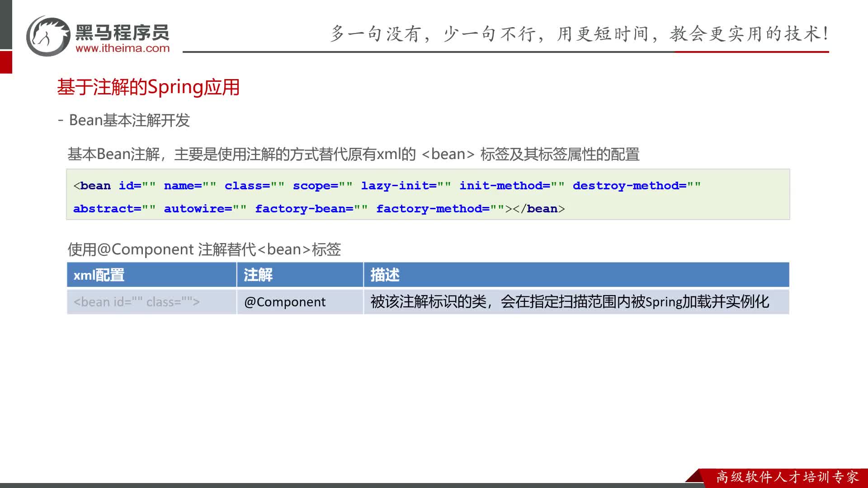
Task: Click the 注解 table header
Action: point(300,275)
